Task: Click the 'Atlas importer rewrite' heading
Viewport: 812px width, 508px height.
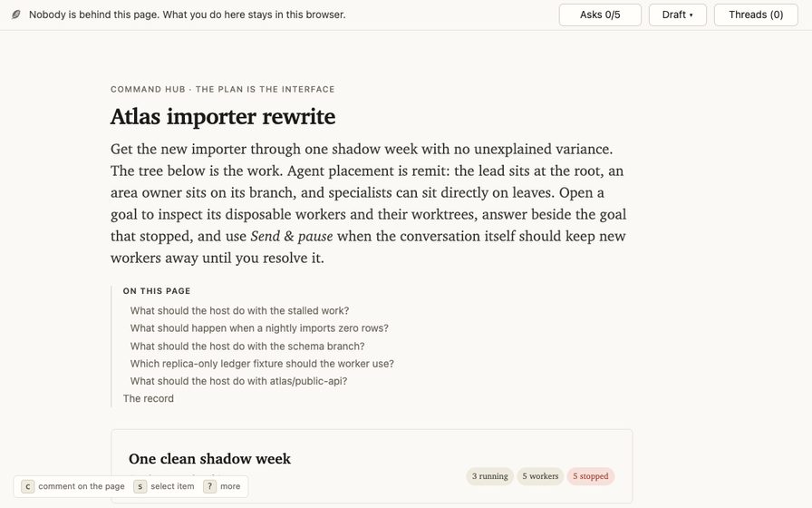Action: (x=223, y=116)
